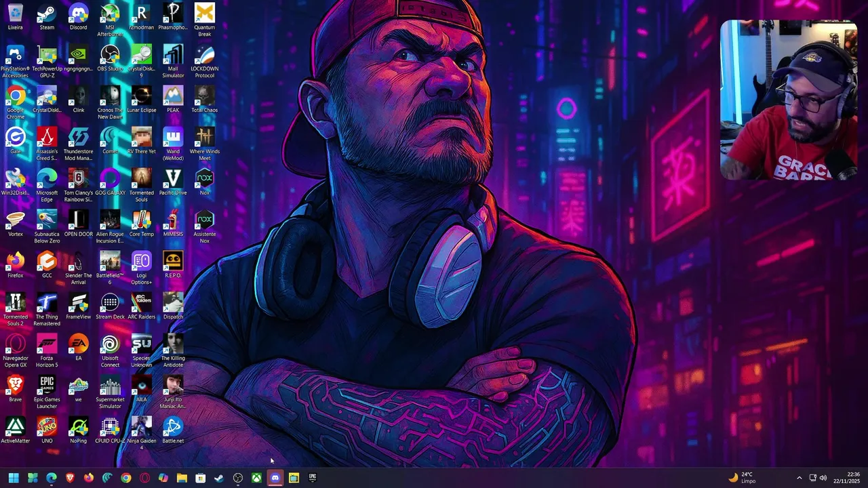Viewport: 868px width, 488px height.
Task: Select the Battlefield 6 desktop icon
Action: 110,268
